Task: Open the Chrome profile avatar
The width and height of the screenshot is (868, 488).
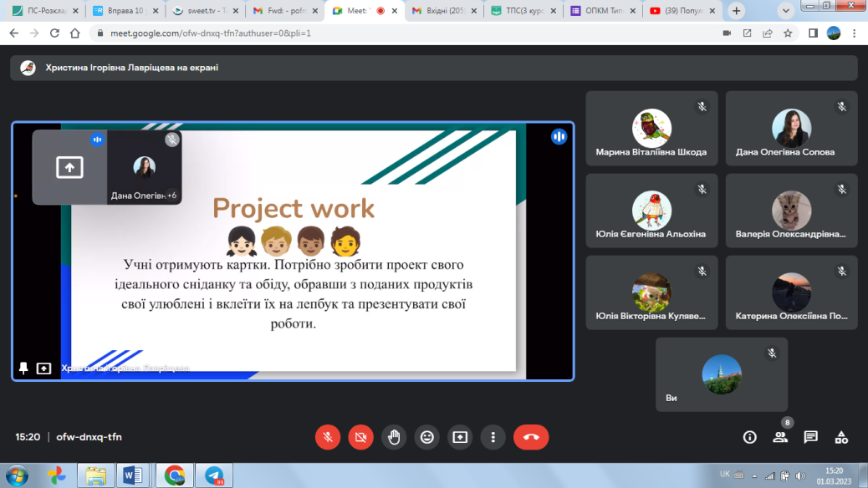Action: (834, 33)
